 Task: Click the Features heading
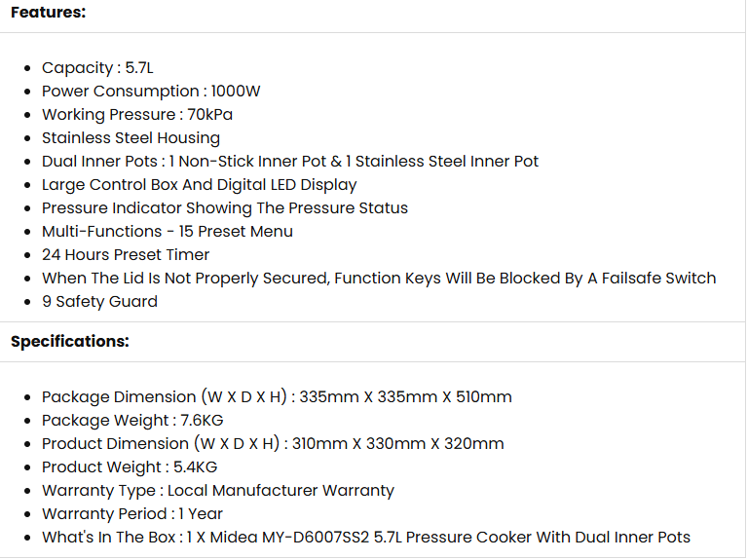[48, 13]
